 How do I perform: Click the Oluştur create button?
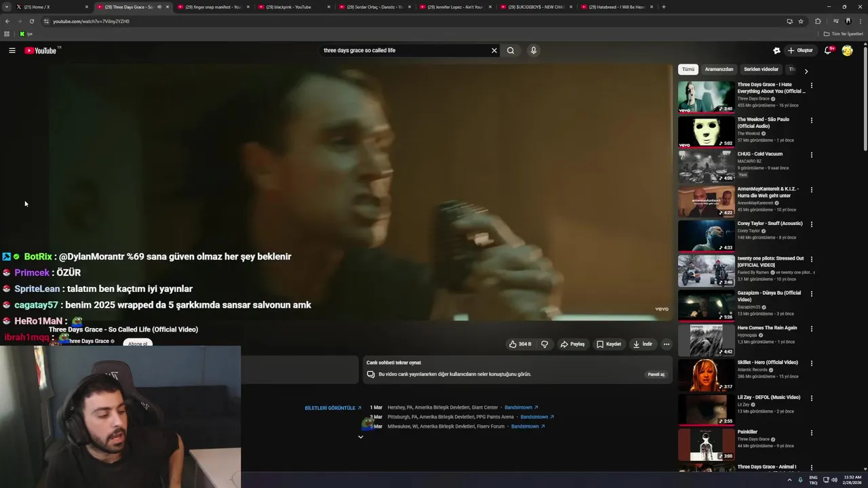click(800, 50)
